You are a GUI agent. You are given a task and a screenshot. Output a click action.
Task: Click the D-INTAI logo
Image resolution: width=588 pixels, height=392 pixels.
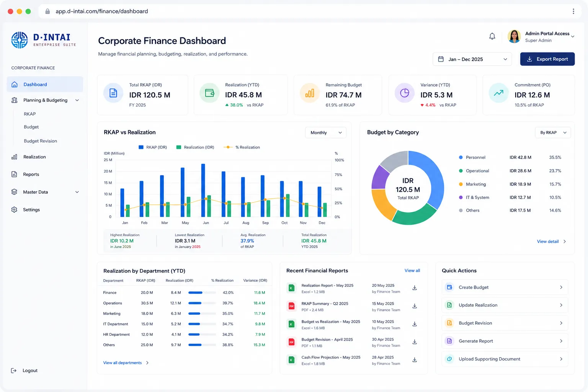click(x=43, y=40)
